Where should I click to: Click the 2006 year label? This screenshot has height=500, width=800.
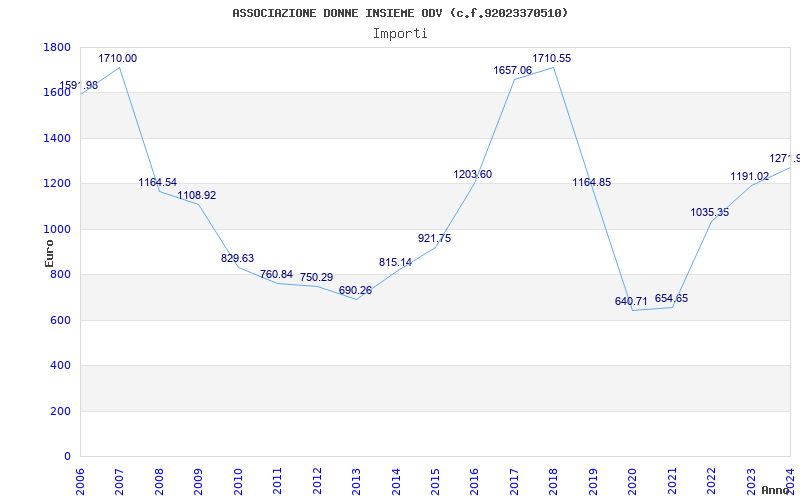[x=80, y=479]
